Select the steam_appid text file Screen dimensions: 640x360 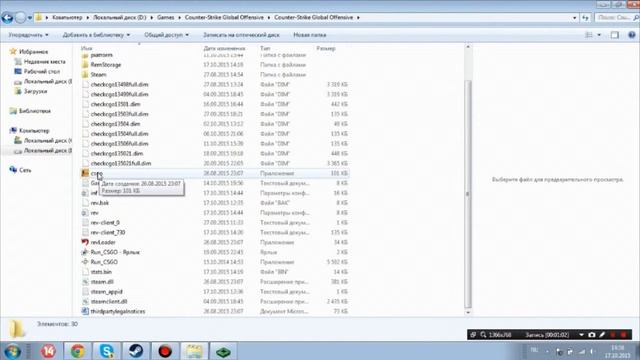(107, 291)
